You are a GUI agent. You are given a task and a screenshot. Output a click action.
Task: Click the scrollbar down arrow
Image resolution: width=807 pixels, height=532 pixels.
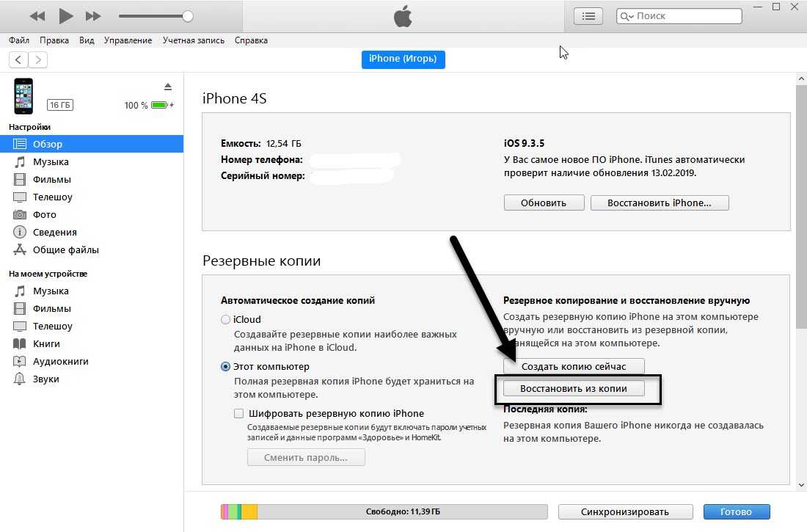[801, 484]
